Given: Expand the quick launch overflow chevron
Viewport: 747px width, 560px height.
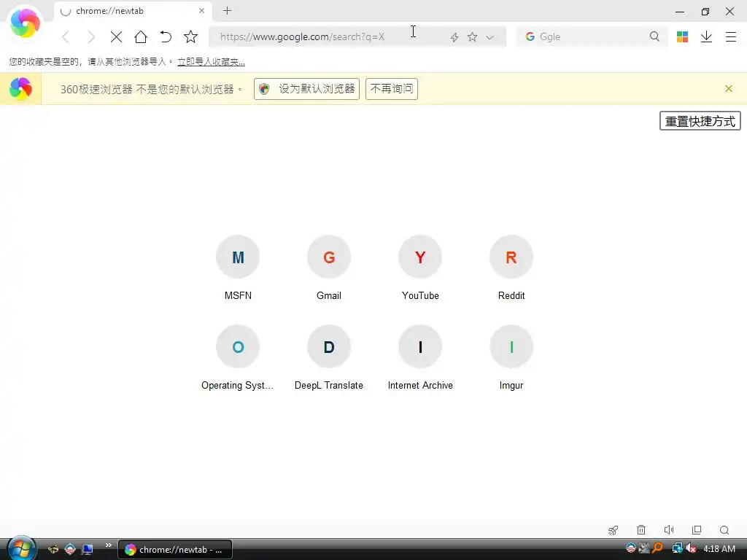Looking at the screenshot, I should click(109, 545).
